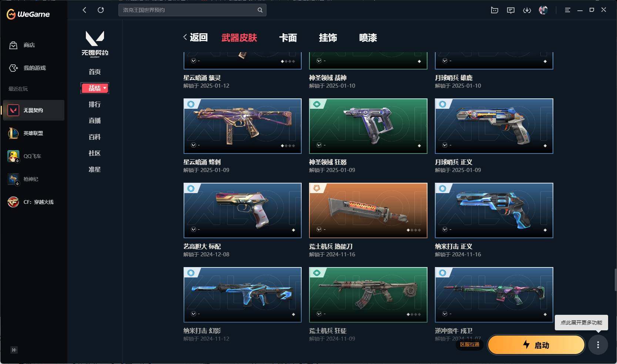Image resolution: width=617 pixels, height=364 pixels.
Task: Expand more functions via three-dot button
Action: click(598, 345)
